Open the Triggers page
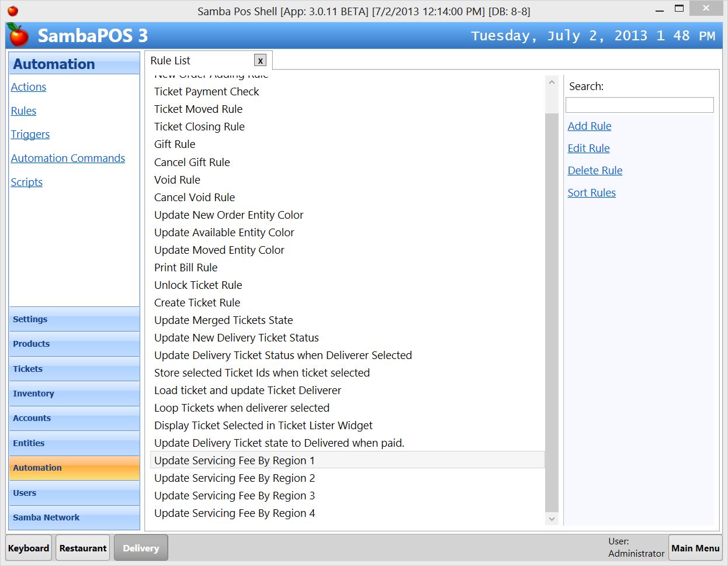Image resolution: width=728 pixels, height=566 pixels. [30, 134]
